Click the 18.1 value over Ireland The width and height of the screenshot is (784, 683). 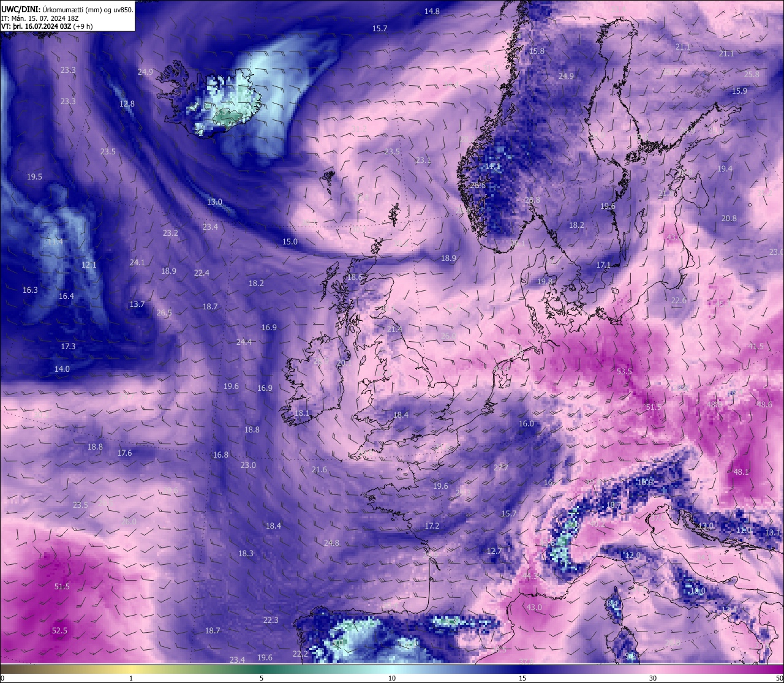point(302,413)
